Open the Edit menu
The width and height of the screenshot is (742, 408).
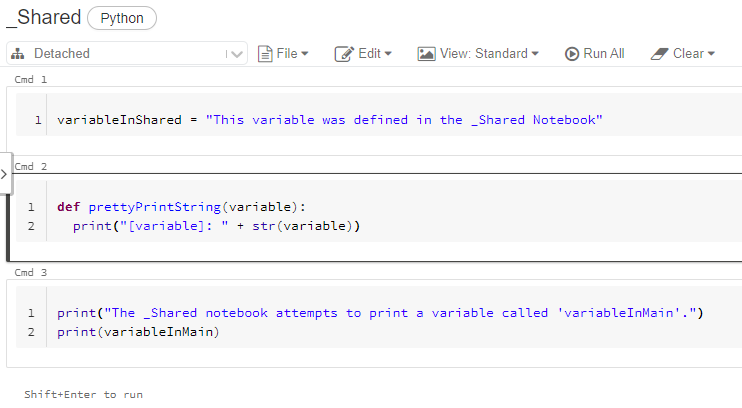[x=363, y=53]
